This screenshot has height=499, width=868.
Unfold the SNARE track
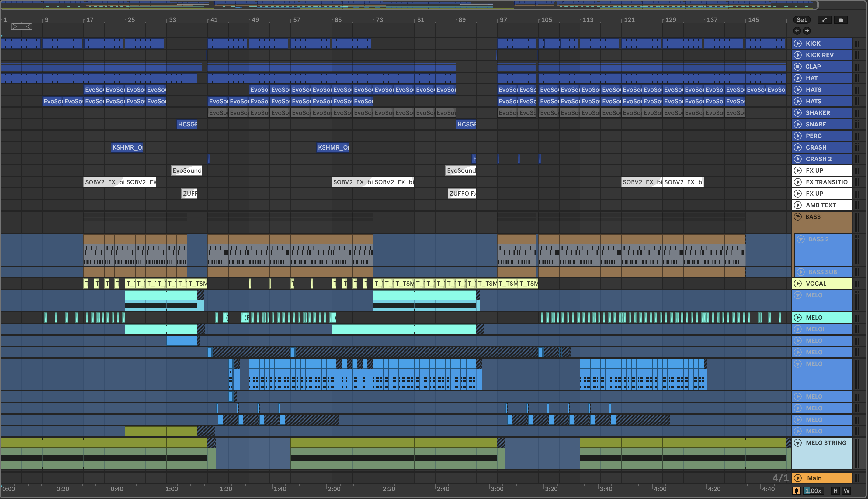click(x=798, y=124)
